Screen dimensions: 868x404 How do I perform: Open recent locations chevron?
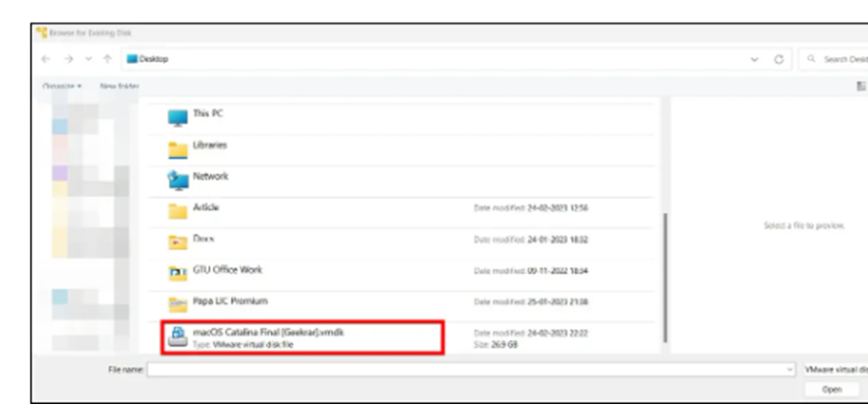click(x=89, y=59)
